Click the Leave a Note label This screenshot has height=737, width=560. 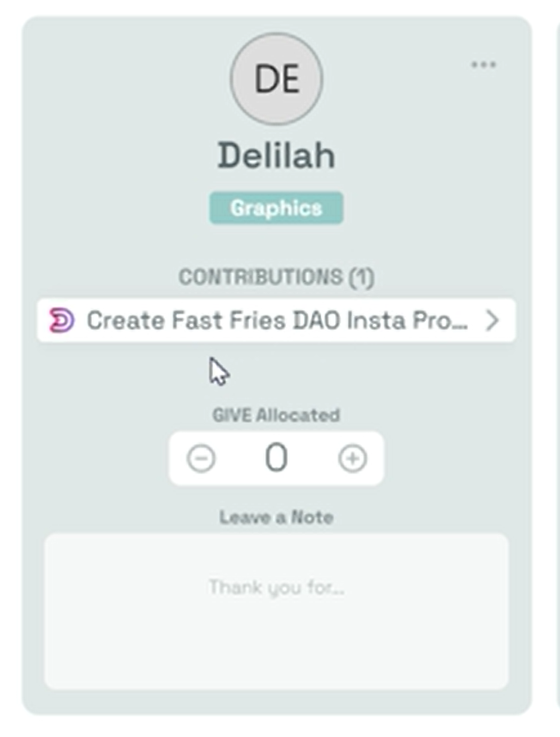(277, 517)
